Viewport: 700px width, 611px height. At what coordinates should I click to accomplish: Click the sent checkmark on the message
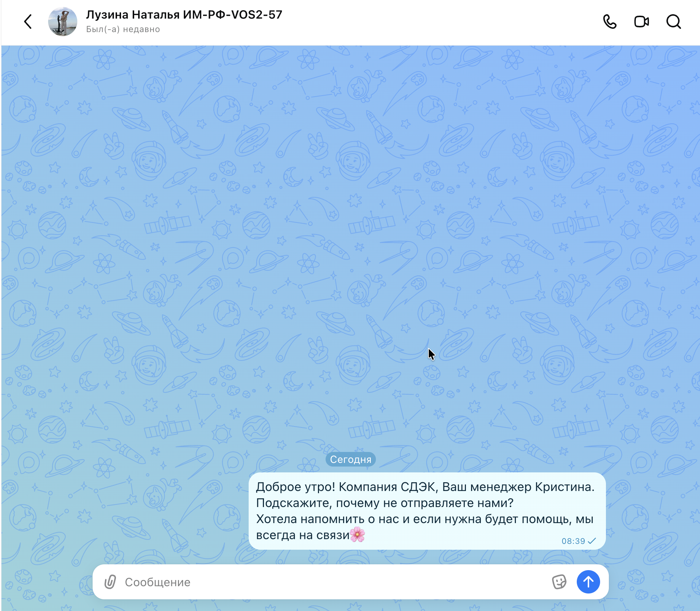592,541
